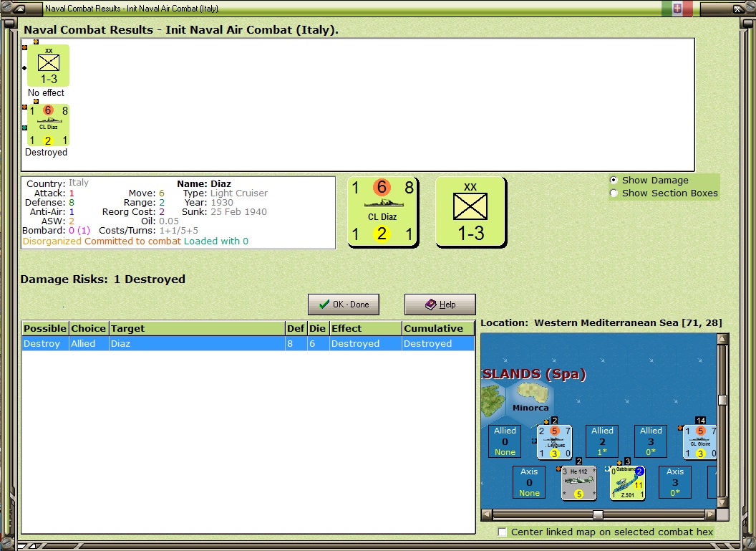Click the Def column header
The width and height of the screenshot is (756, 551).
click(x=296, y=328)
